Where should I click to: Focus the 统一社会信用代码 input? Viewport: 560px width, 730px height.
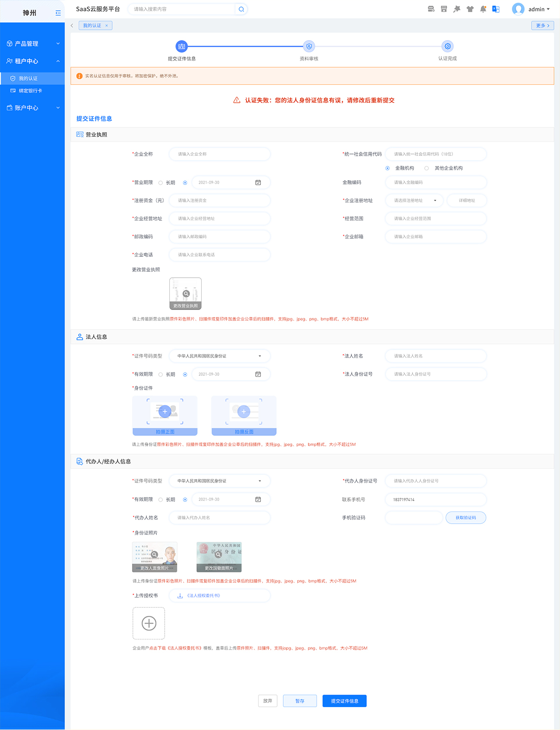pyautogui.click(x=436, y=154)
